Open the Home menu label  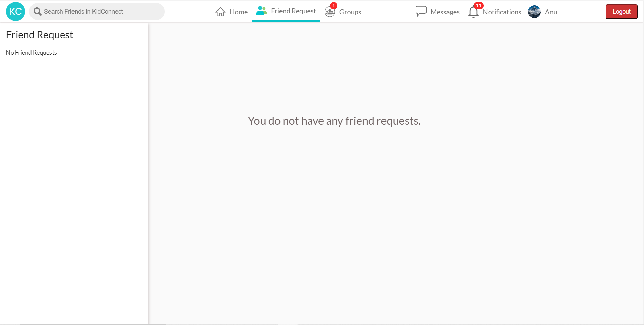pos(238,12)
